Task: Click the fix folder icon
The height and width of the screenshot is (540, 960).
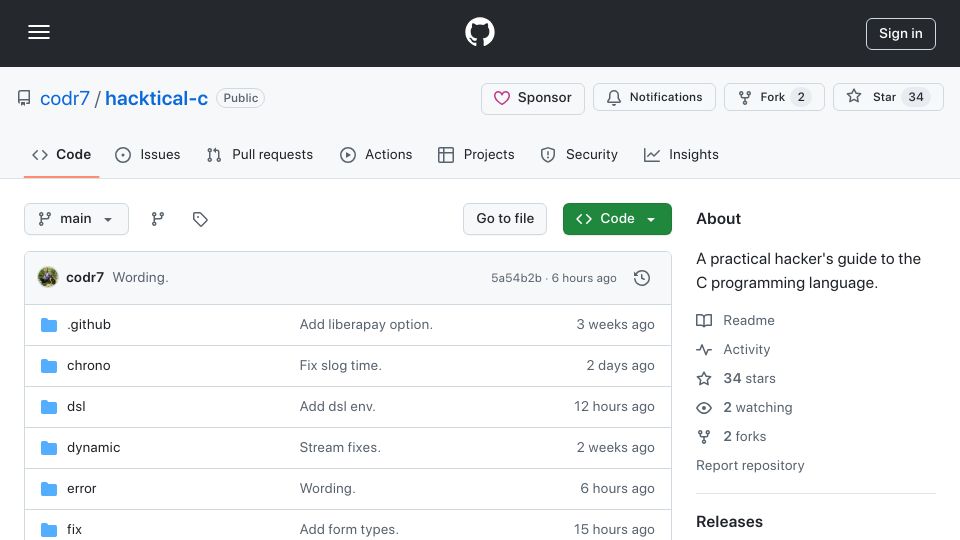Action: pyautogui.click(x=49, y=530)
